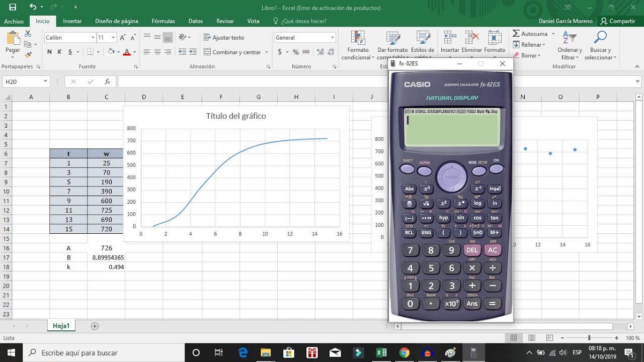Open the Calibri font name dropdown
This screenshot has width=644, height=362.
click(93, 38)
